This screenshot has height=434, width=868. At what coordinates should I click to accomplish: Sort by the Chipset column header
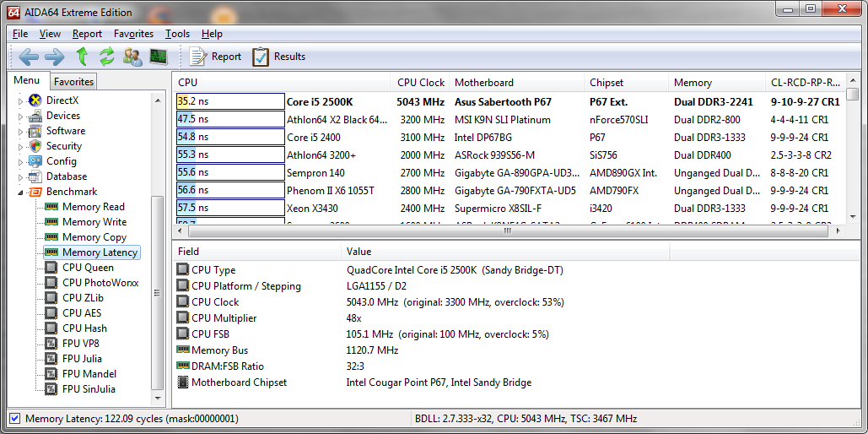[x=626, y=83]
